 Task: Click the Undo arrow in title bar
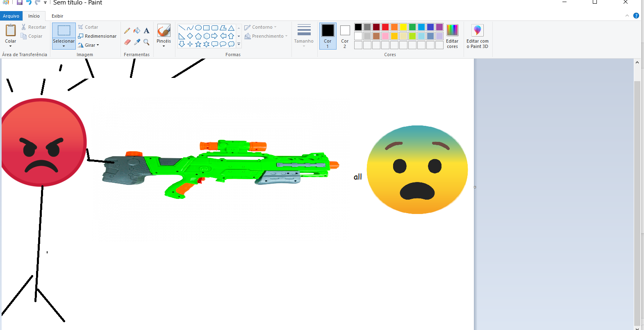tap(29, 2)
